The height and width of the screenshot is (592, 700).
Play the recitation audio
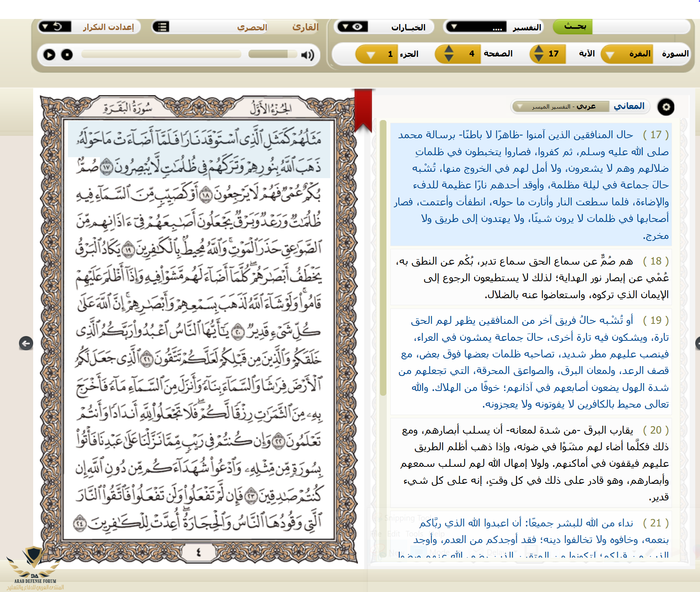click(49, 55)
